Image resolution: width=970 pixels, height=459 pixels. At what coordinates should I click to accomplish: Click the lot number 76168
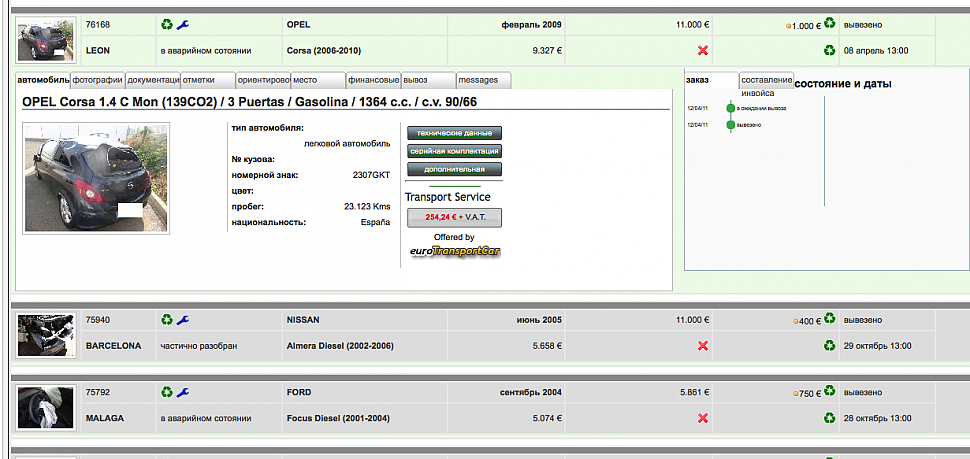pos(98,25)
